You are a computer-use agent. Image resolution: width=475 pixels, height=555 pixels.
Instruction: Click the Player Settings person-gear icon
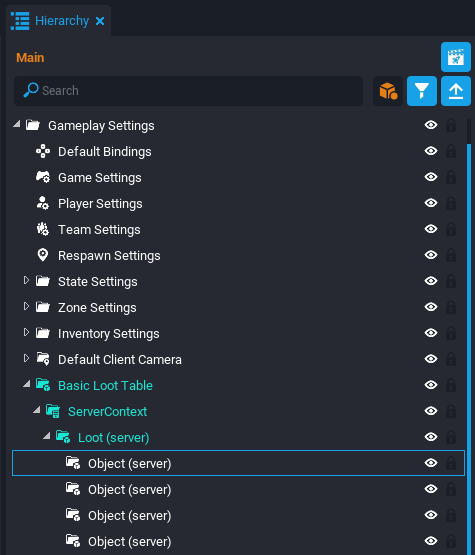(x=43, y=204)
